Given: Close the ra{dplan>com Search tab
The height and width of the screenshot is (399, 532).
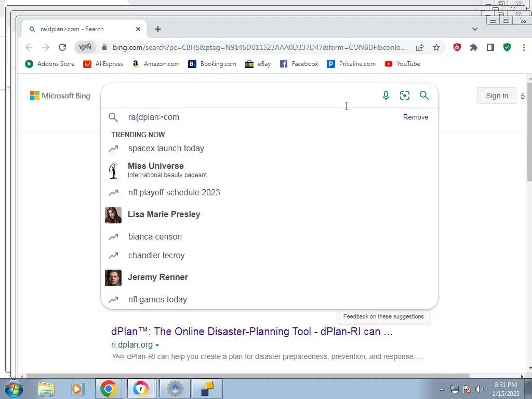Looking at the screenshot, I should 138,29.
